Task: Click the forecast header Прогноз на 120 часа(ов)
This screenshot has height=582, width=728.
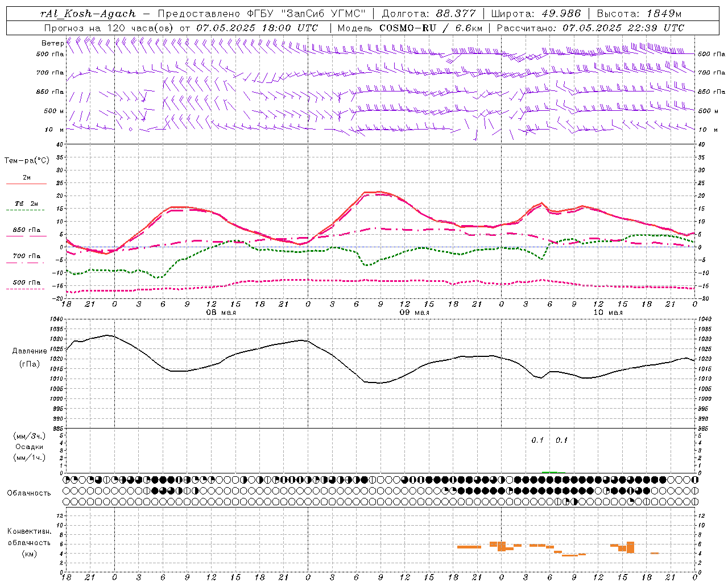Action: point(109,28)
